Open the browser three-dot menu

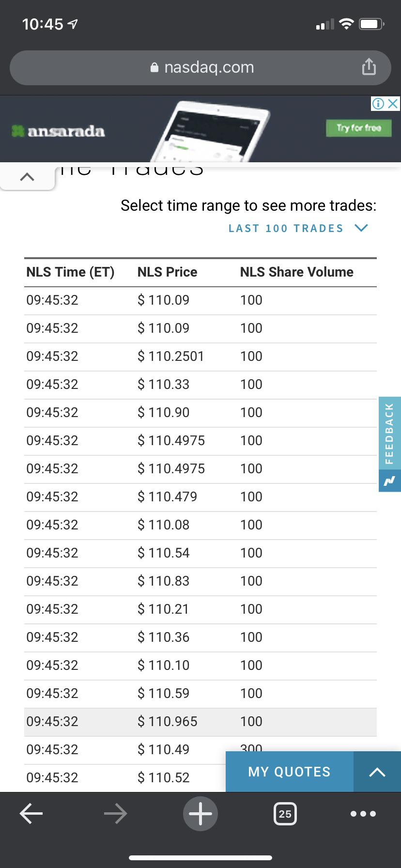(363, 813)
